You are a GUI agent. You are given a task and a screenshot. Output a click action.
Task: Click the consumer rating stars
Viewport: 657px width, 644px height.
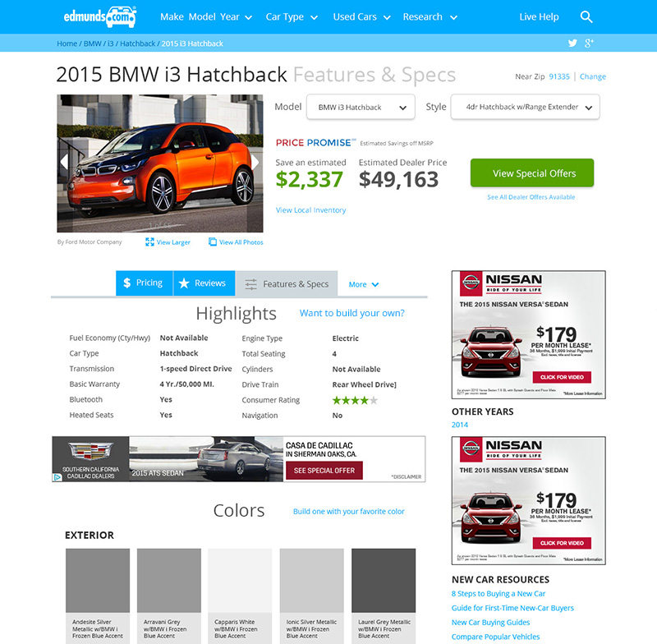355,400
